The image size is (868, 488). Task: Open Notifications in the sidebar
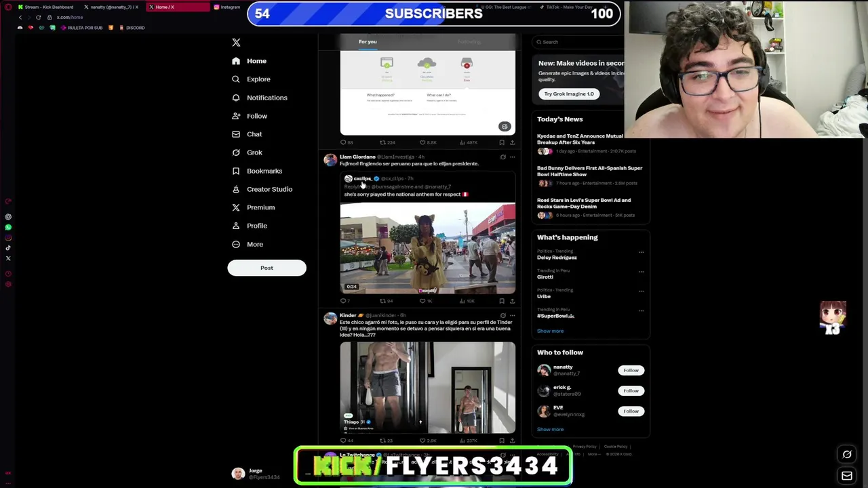coord(260,98)
